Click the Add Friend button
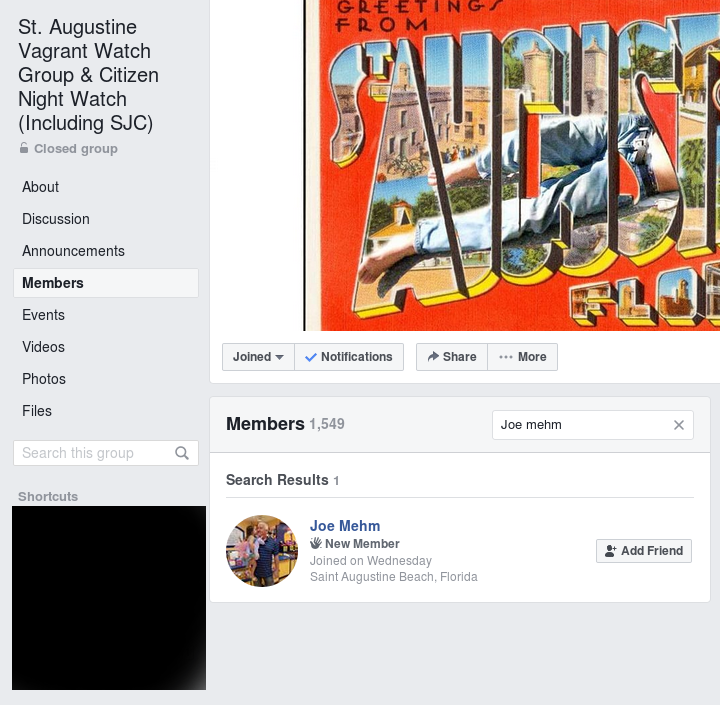This screenshot has height=705, width=720. pos(644,551)
